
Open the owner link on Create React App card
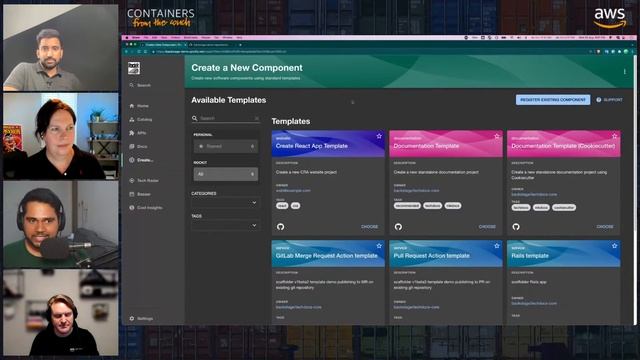click(x=293, y=191)
